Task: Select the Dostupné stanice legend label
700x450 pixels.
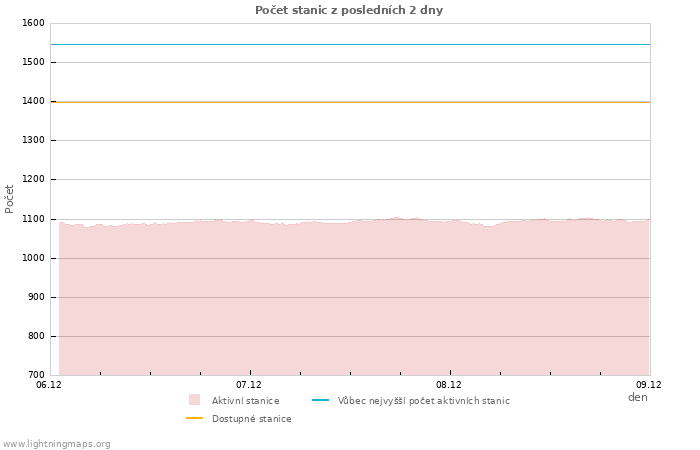Action: pos(251,419)
